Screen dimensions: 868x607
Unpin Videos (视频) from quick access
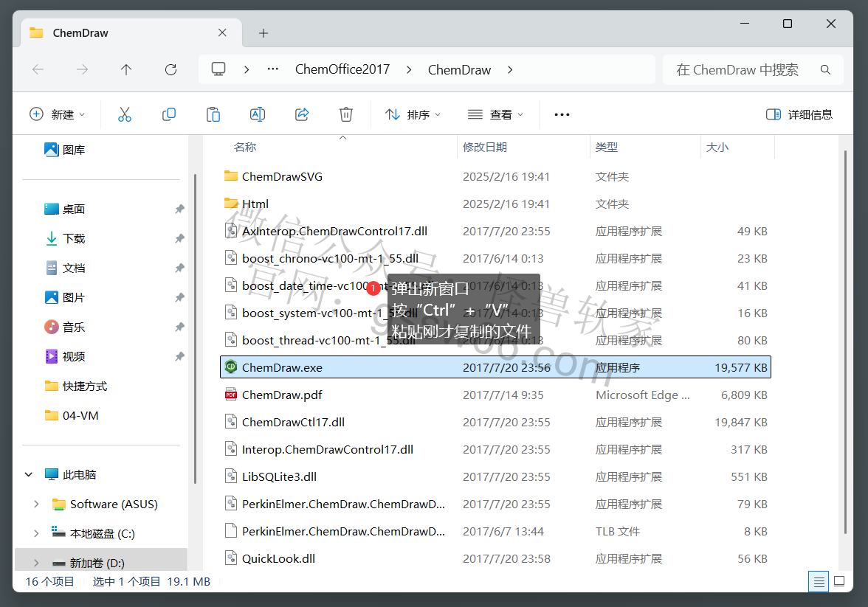coord(179,356)
